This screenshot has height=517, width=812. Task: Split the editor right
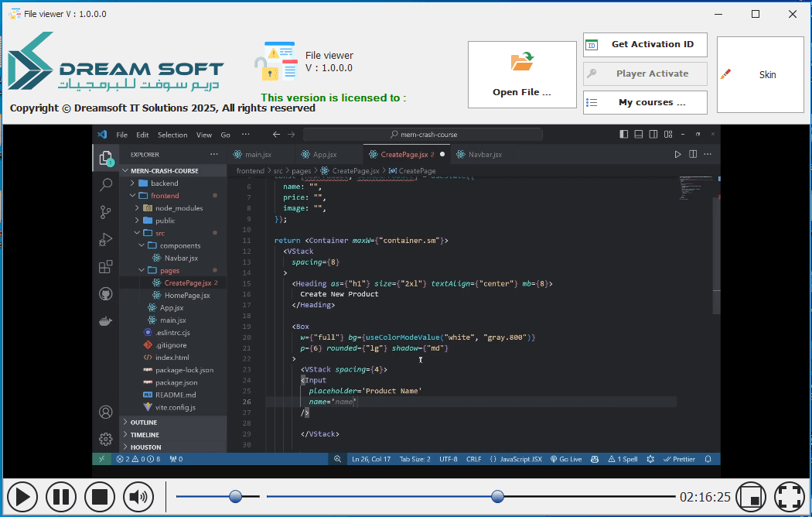click(x=693, y=154)
